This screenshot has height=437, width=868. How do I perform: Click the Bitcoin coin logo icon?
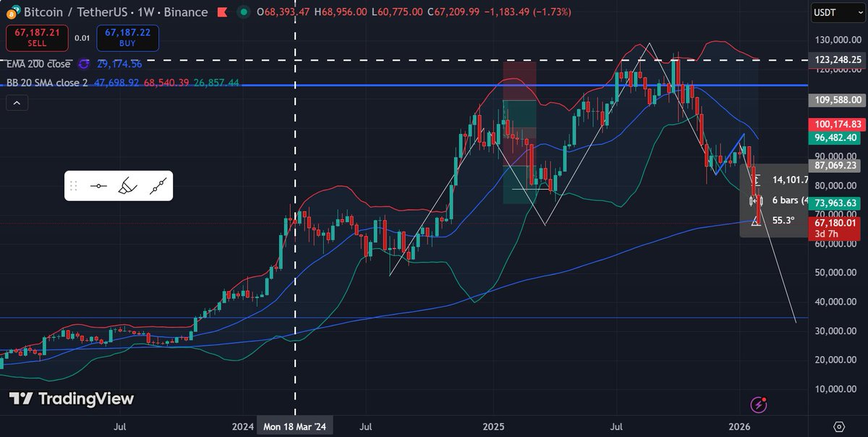coord(12,12)
